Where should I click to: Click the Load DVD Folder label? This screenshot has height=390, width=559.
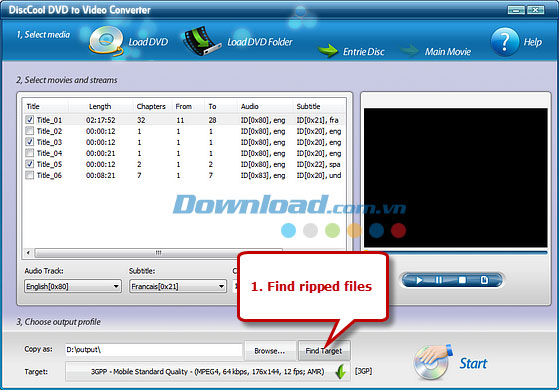pos(260,42)
